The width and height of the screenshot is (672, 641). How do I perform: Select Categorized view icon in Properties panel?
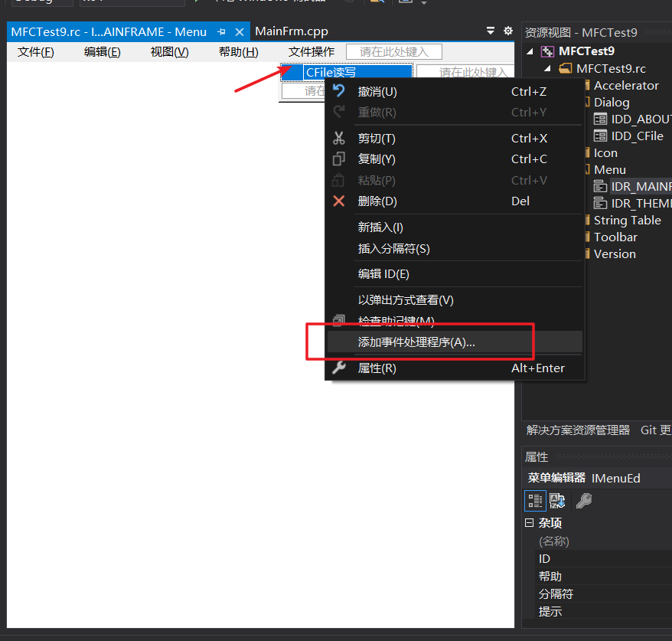point(535,501)
